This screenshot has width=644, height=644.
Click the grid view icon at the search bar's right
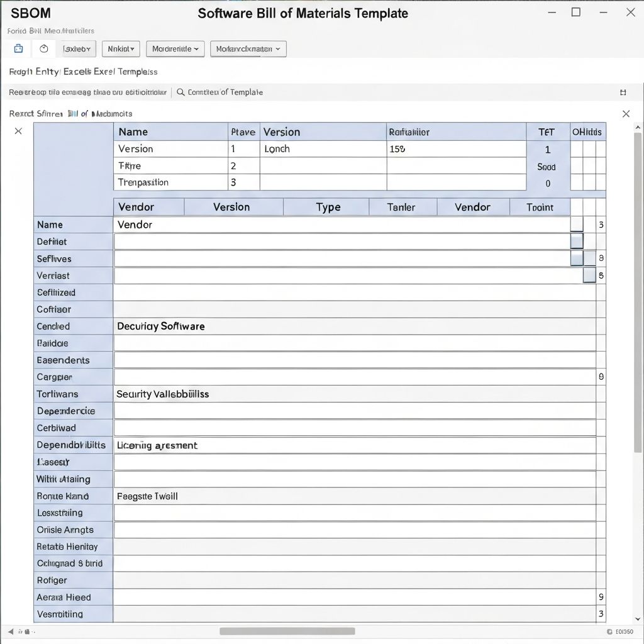(x=623, y=92)
